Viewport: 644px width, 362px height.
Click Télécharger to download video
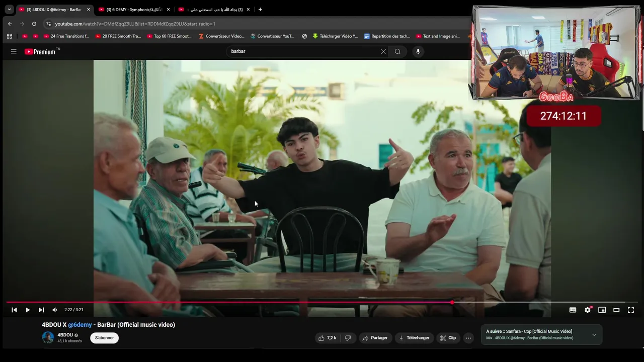[x=414, y=338]
